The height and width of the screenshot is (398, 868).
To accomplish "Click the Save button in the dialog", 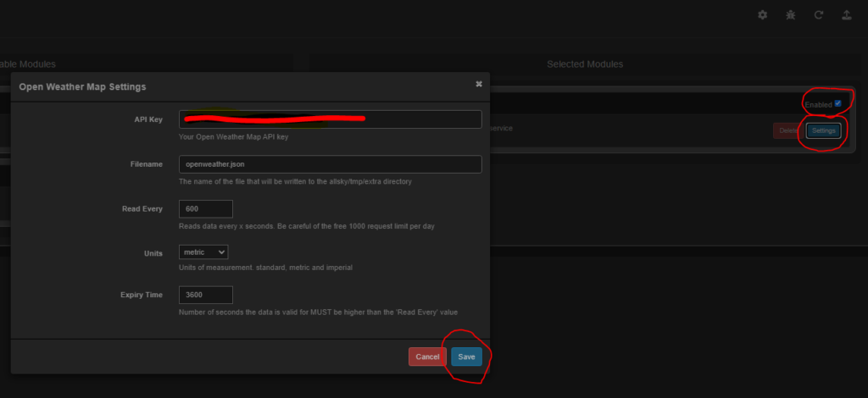I will [x=467, y=357].
